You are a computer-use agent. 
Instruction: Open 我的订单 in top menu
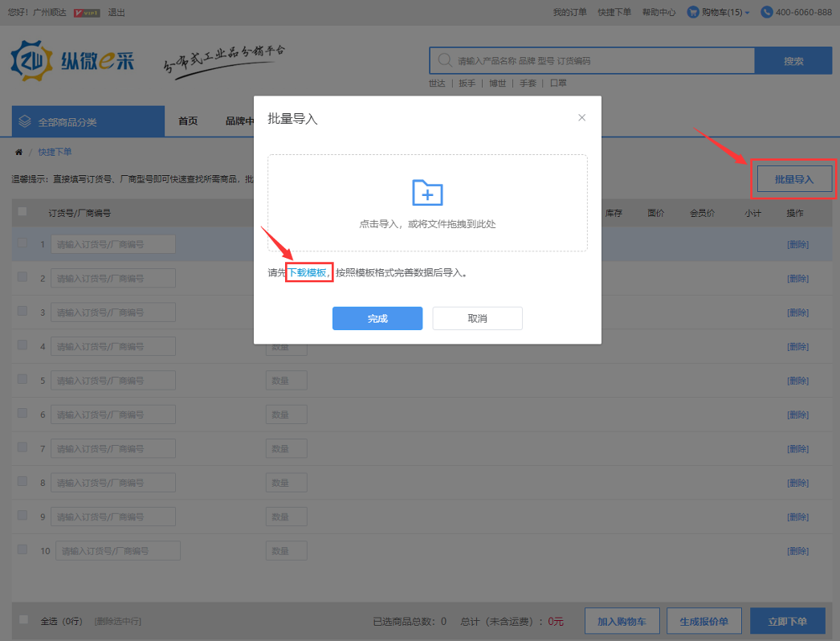point(569,12)
